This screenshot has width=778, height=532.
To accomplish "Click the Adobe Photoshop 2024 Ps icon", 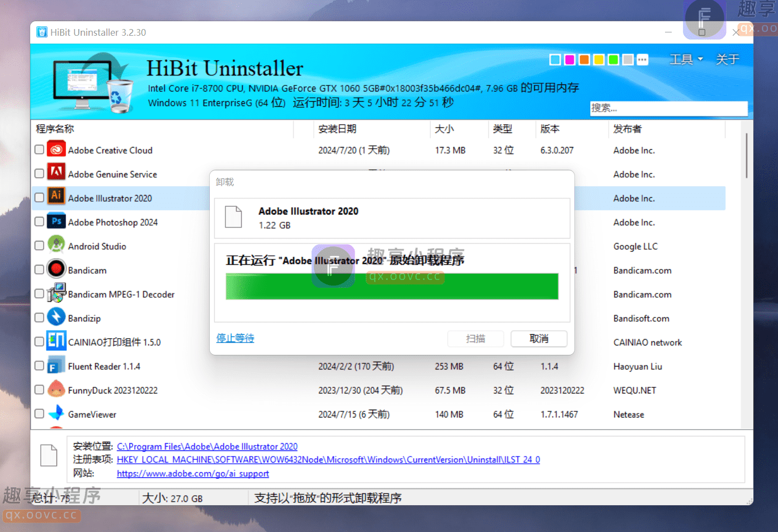I will pyautogui.click(x=56, y=221).
